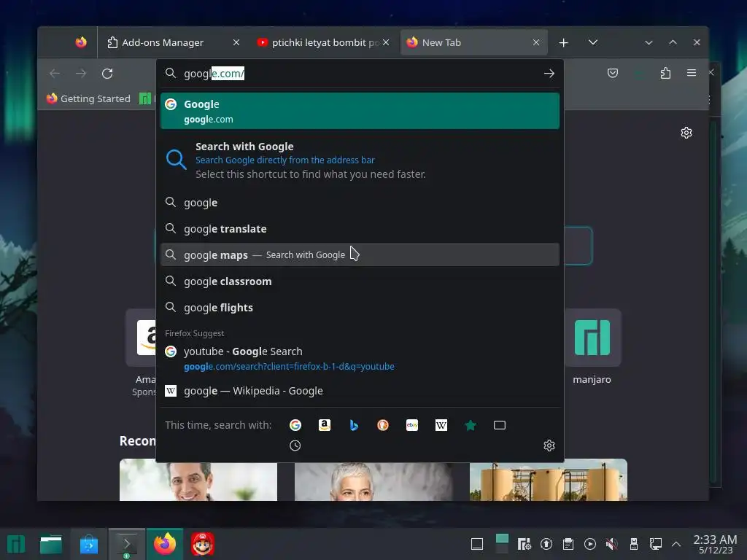Viewport: 747px width, 560px height.
Task: Open the recommended story with storage tanks
Action: [549, 480]
